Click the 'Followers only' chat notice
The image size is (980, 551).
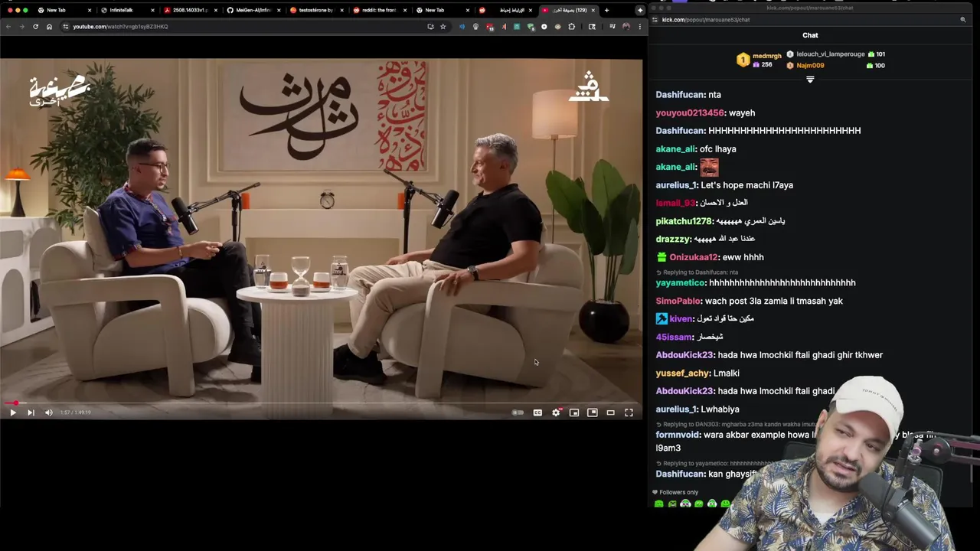click(x=675, y=493)
